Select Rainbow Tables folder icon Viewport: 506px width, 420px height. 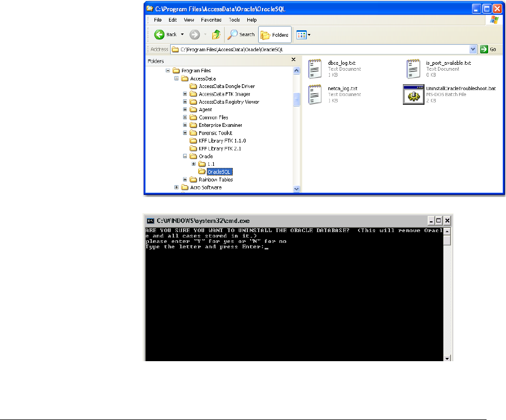click(193, 179)
